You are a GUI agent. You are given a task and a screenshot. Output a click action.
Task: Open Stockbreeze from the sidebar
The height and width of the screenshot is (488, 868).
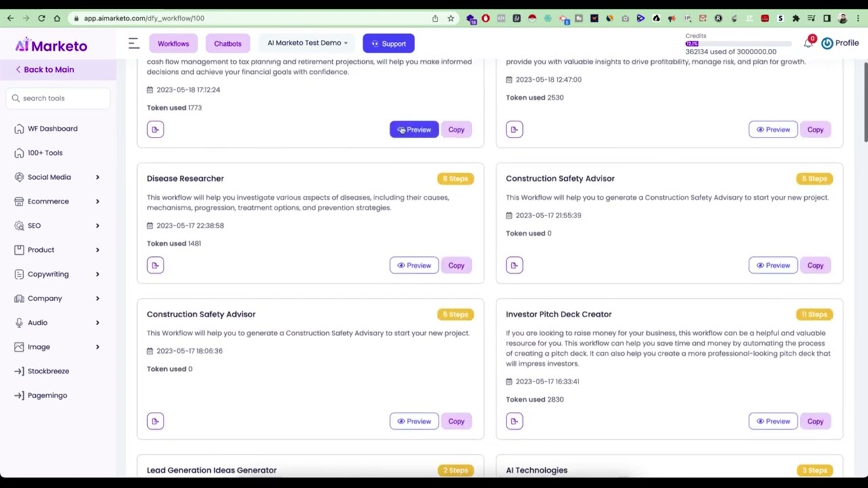click(48, 371)
